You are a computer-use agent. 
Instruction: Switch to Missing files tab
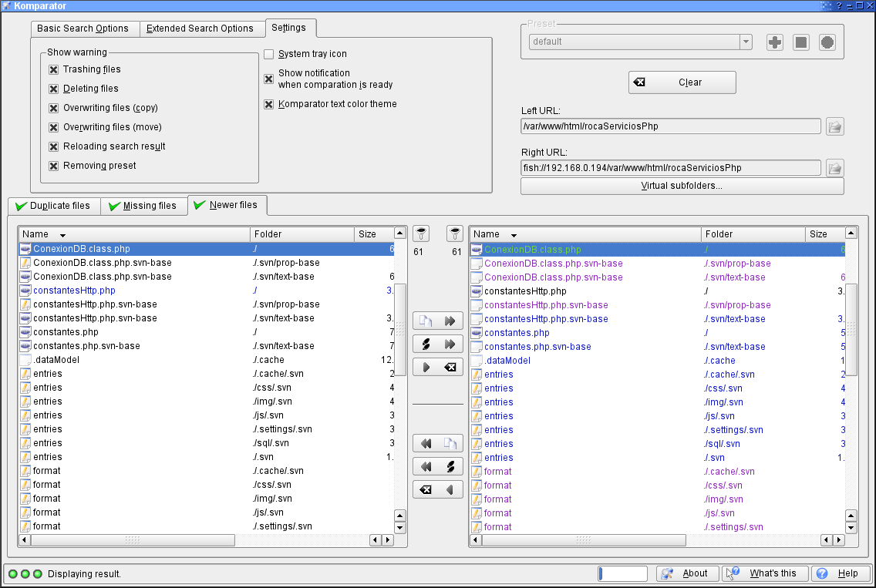coord(144,206)
